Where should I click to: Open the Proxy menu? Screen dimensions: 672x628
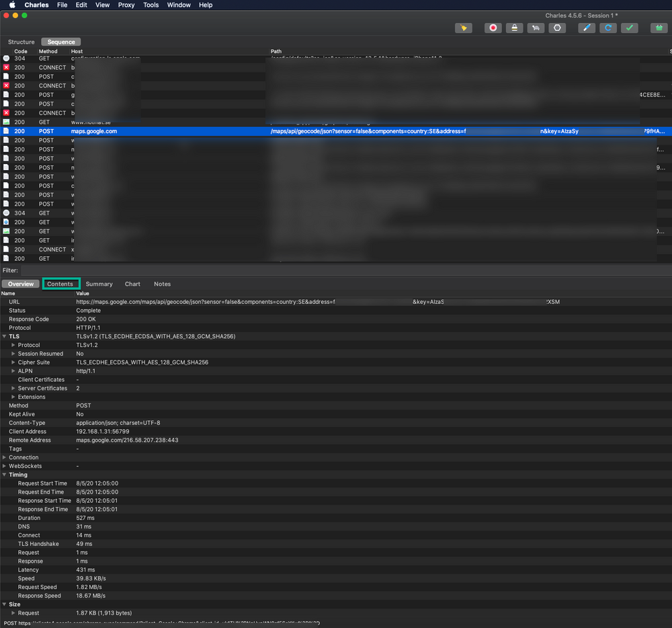(126, 5)
